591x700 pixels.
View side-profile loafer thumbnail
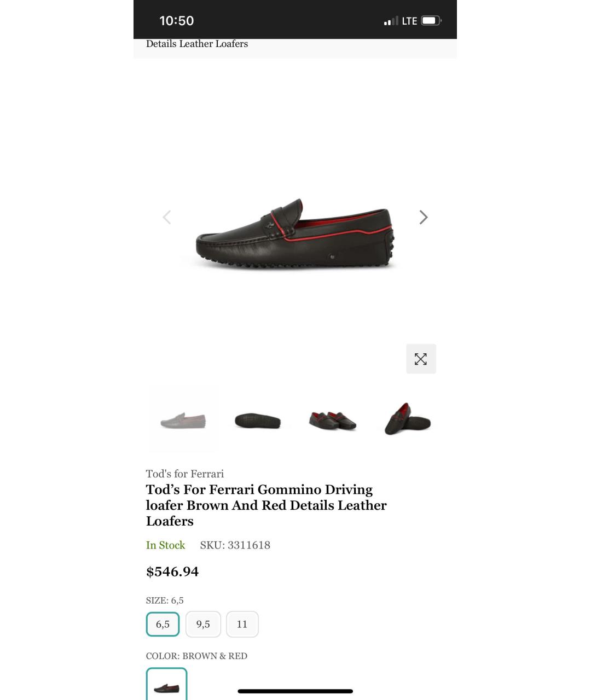coord(183,421)
